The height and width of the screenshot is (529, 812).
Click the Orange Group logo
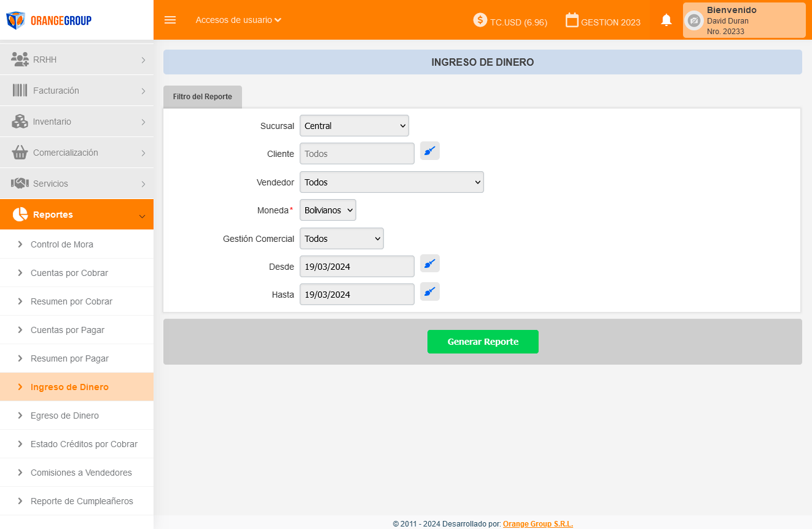point(49,20)
